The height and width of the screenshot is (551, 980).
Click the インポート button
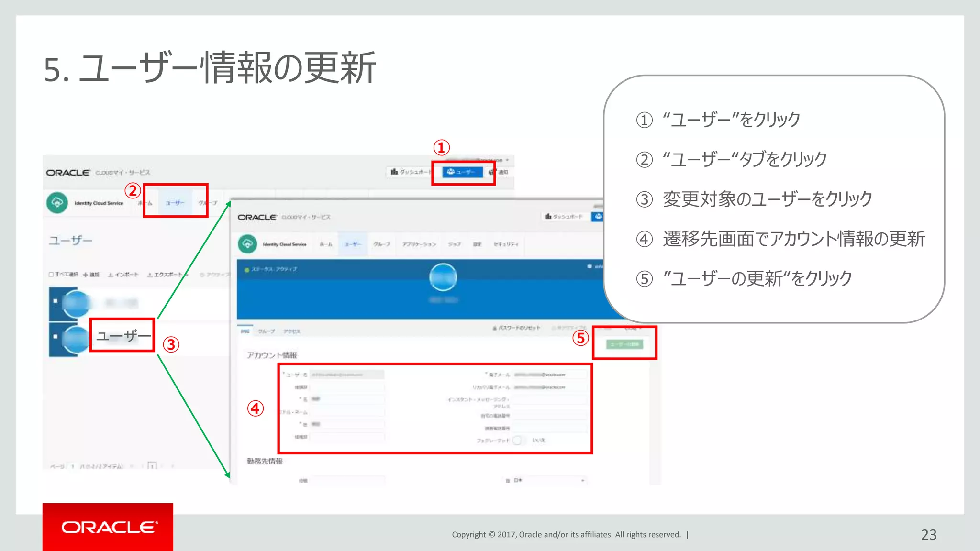tap(123, 275)
